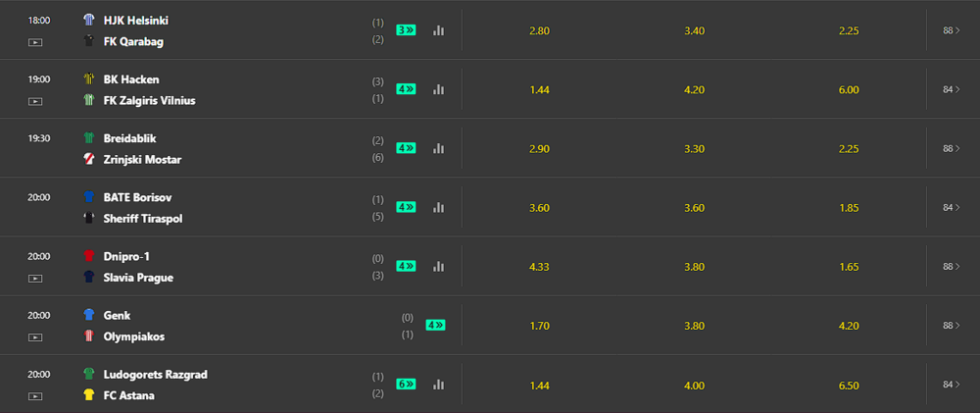Click live stream icon for Genk match
The height and width of the screenshot is (413, 980).
35,337
